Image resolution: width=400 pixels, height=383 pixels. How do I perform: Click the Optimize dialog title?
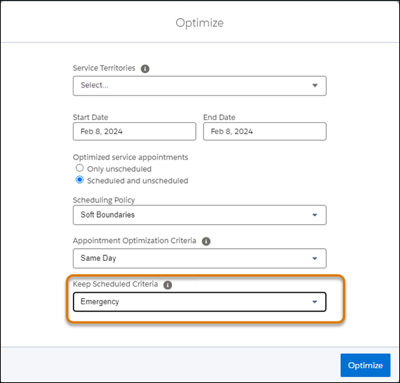pos(200,23)
